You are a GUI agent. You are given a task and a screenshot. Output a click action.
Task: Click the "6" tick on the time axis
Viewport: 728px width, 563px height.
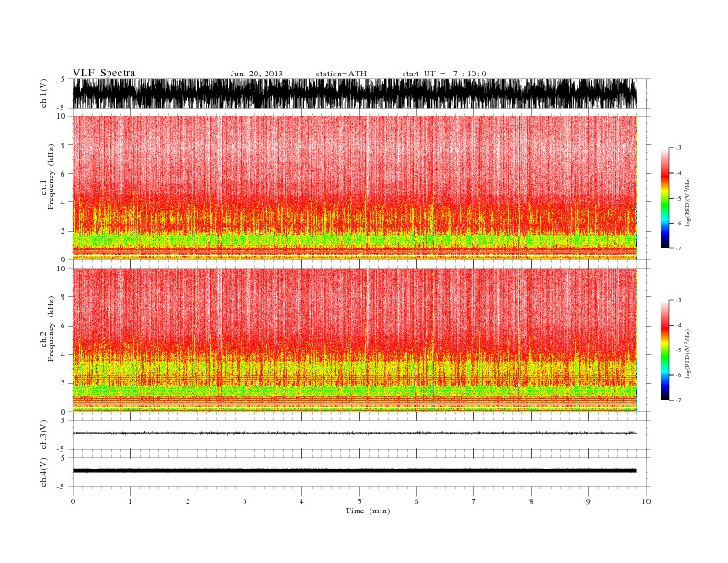(416, 501)
